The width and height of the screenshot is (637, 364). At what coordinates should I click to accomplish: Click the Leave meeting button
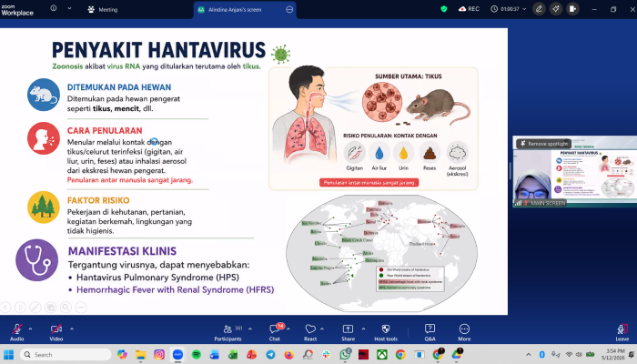coord(622,332)
